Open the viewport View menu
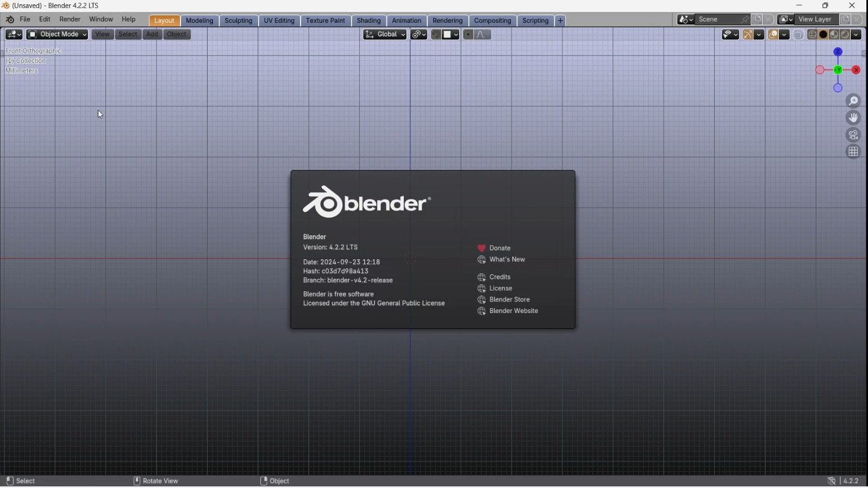 point(102,35)
